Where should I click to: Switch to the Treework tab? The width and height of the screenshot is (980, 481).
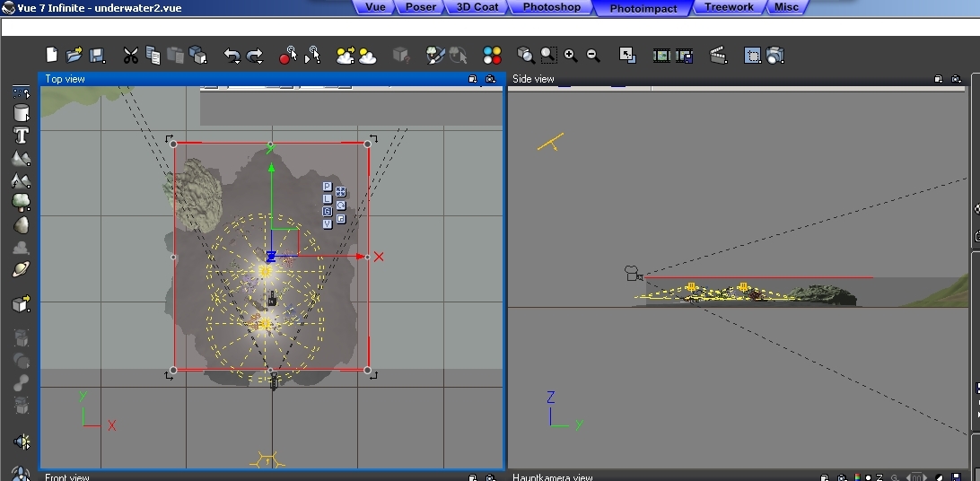click(729, 7)
